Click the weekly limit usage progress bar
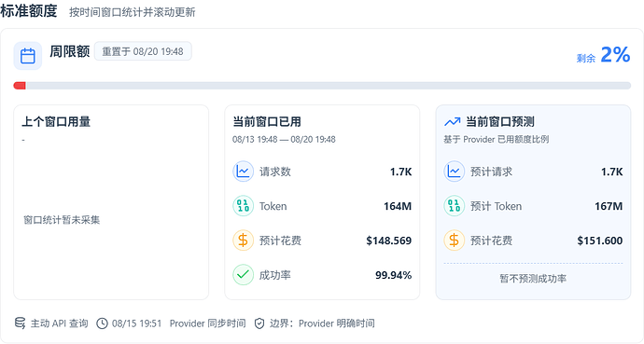 click(322, 86)
